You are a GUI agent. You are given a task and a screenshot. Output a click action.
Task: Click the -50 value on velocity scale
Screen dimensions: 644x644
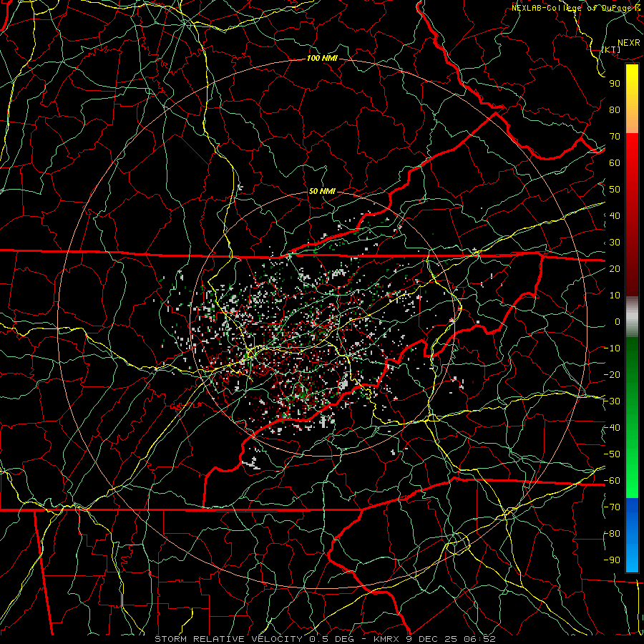pos(612,454)
